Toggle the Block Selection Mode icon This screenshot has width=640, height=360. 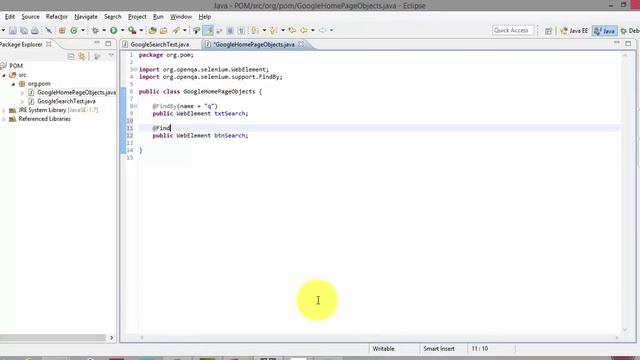tap(230, 31)
